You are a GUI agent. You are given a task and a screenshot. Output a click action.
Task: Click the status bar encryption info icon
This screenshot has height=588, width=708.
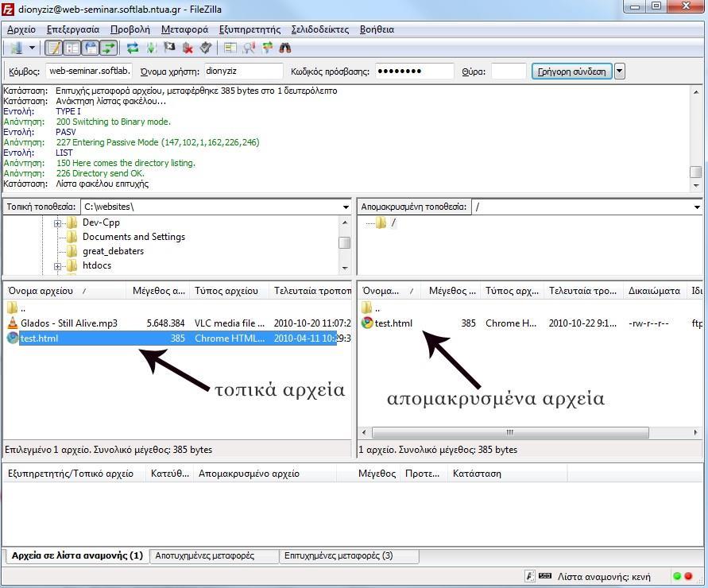point(530,576)
